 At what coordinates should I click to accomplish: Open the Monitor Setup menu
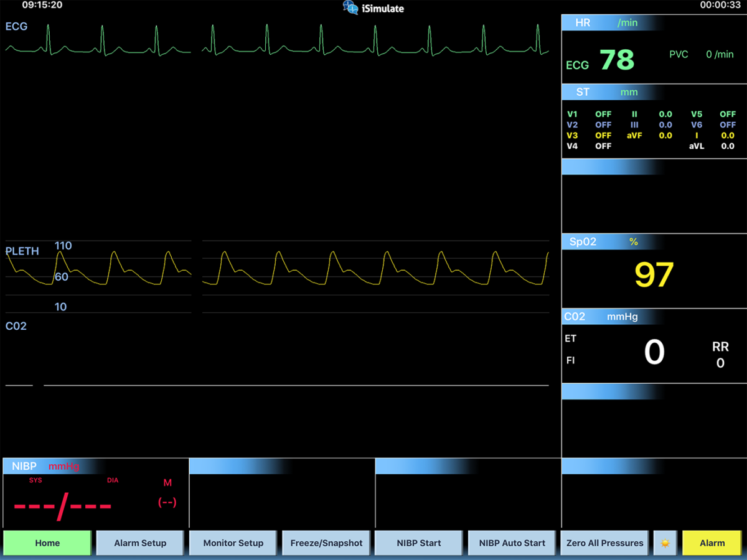pos(232,543)
